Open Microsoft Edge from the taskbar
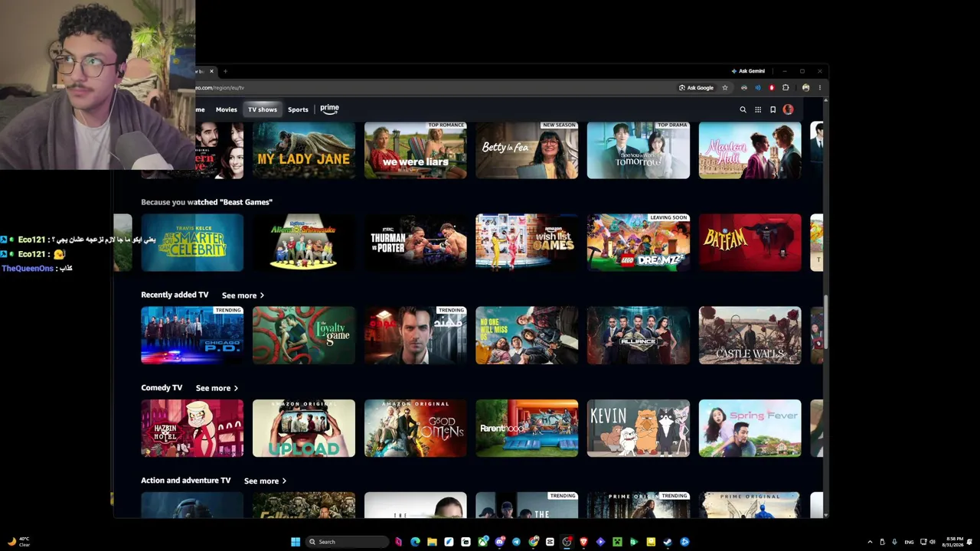This screenshot has width=980, height=551. [415, 542]
